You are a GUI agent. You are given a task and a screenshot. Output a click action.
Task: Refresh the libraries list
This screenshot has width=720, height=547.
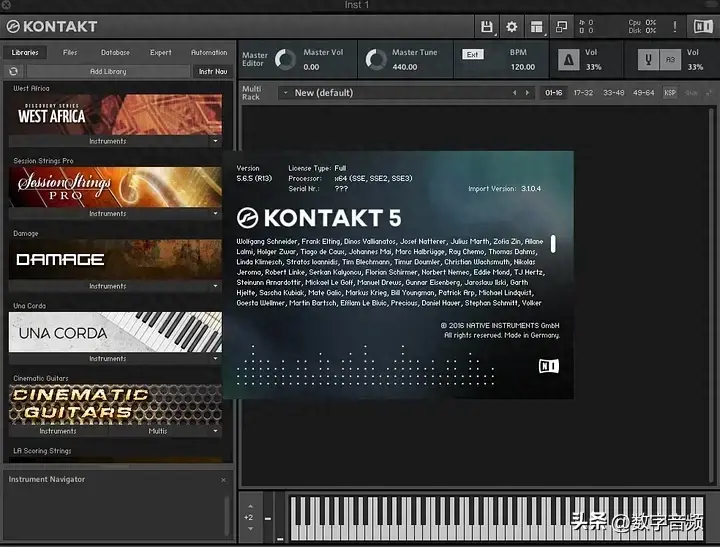[14, 71]
